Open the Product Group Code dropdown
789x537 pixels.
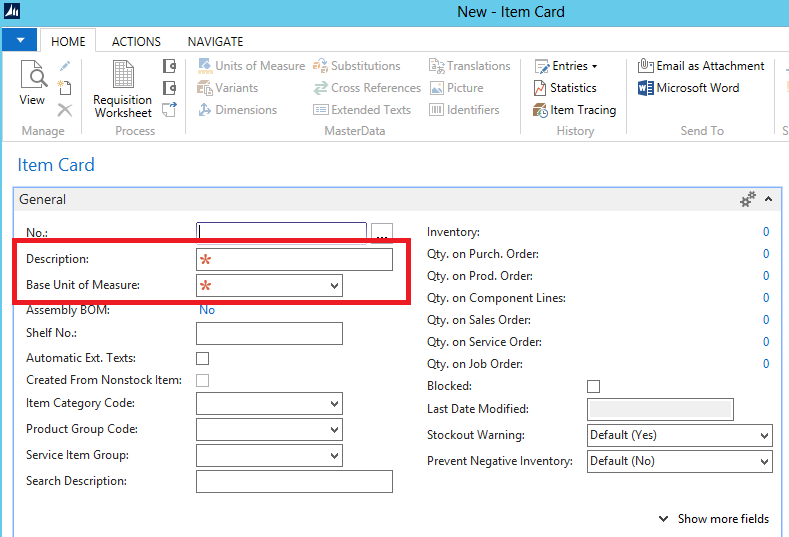pos(334,430)
